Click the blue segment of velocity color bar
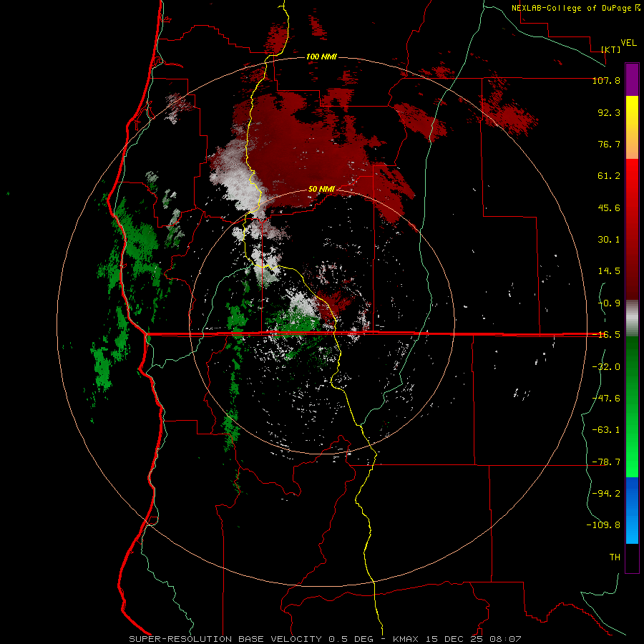644x644 pixels. point(632,510)
